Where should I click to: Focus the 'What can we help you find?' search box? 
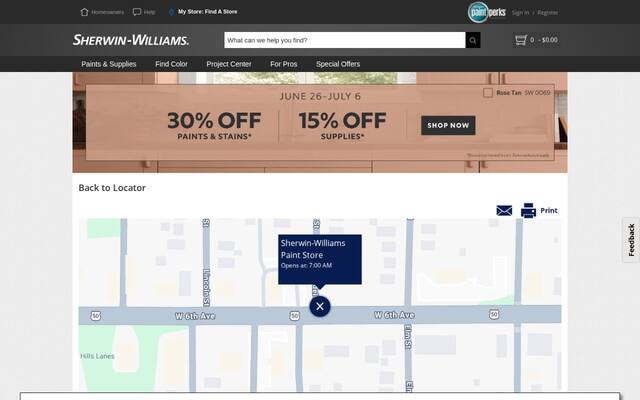(x=344, y=40)
